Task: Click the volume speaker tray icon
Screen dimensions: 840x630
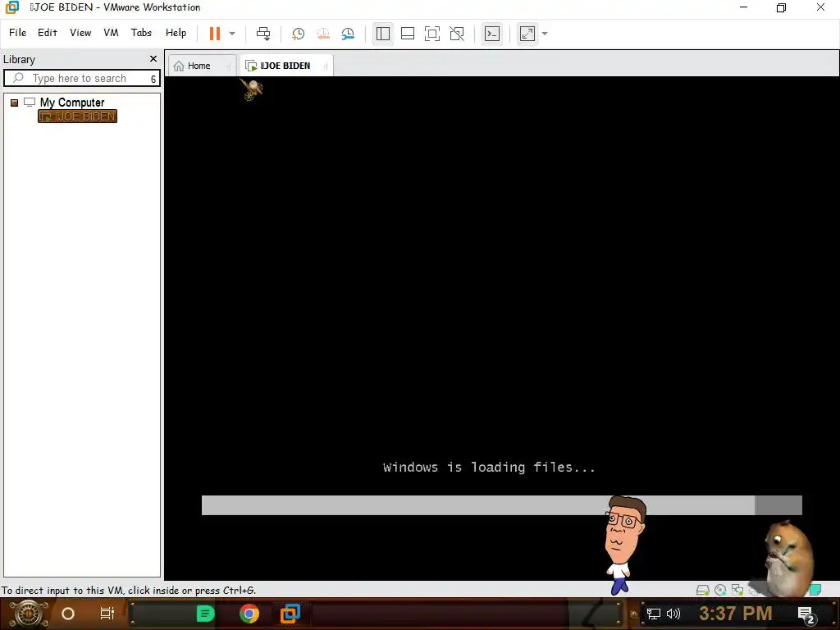Action: coord(673,614)
